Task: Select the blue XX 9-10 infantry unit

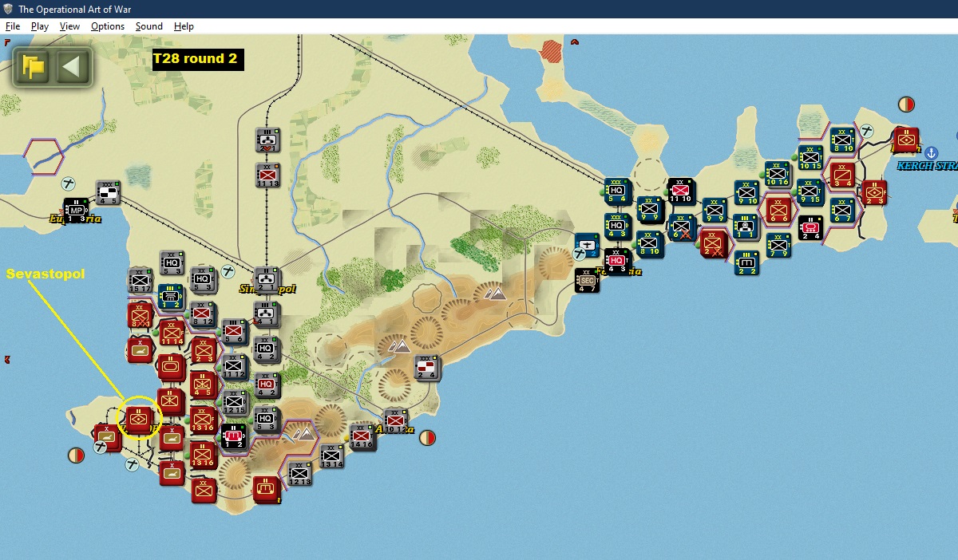Action: pos(746,193)
